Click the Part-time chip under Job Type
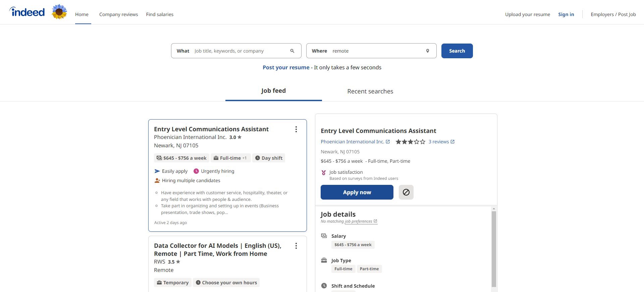644x292 pixels. 369,269
